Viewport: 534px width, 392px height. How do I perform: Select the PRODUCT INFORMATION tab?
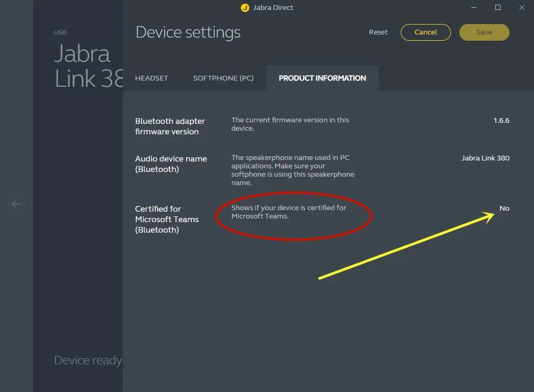point(322,78)
